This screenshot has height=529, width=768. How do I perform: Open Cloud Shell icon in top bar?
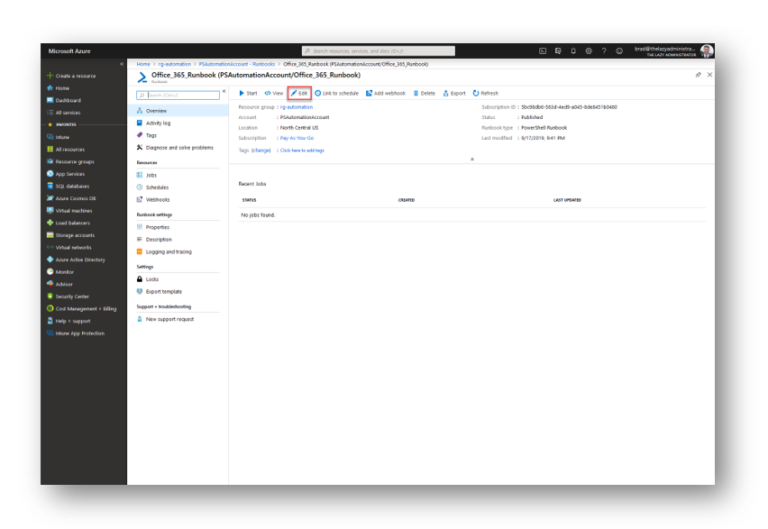(x=543, y=51)
